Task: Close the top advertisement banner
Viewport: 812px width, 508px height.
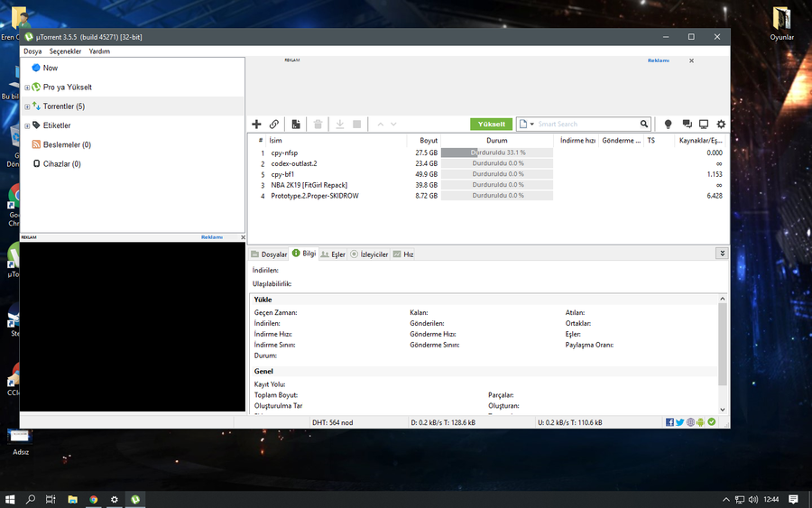Action: tap(691, 60)
